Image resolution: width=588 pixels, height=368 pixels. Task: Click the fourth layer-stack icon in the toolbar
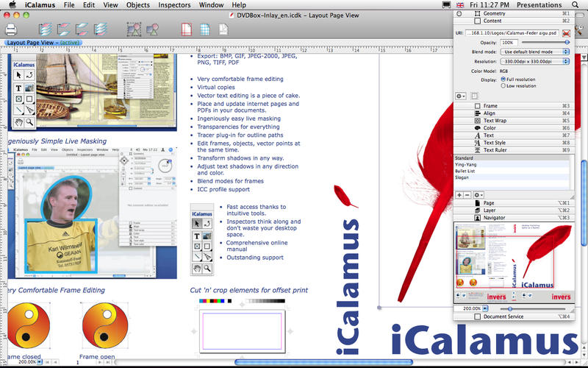click(x=100, y=29)
